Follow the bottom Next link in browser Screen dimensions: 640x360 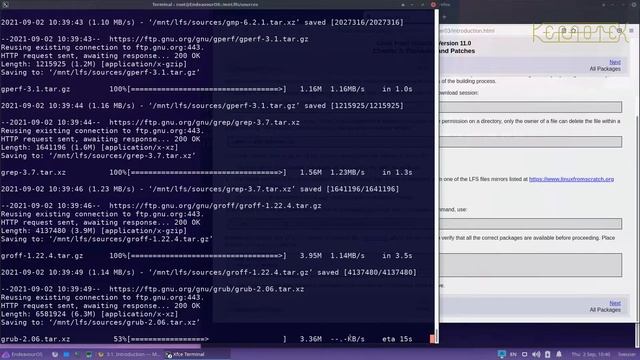coord(615,303)
